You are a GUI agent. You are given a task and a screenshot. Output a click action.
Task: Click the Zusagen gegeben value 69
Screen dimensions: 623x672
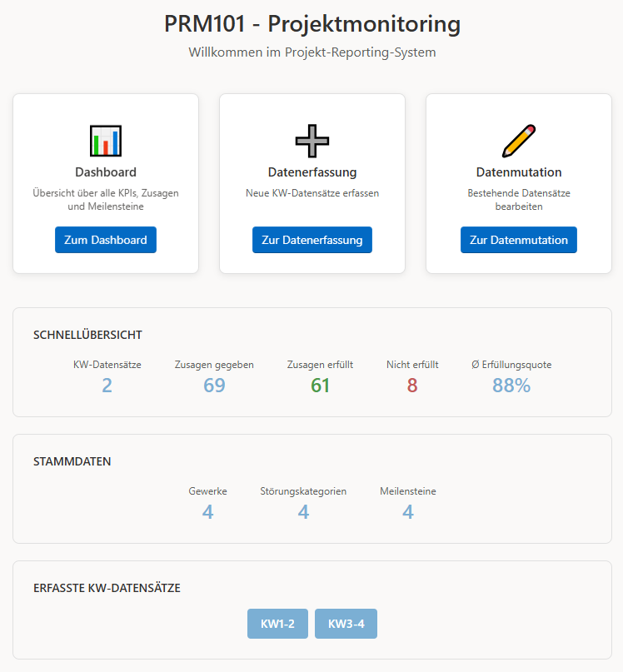coord(214,386)
